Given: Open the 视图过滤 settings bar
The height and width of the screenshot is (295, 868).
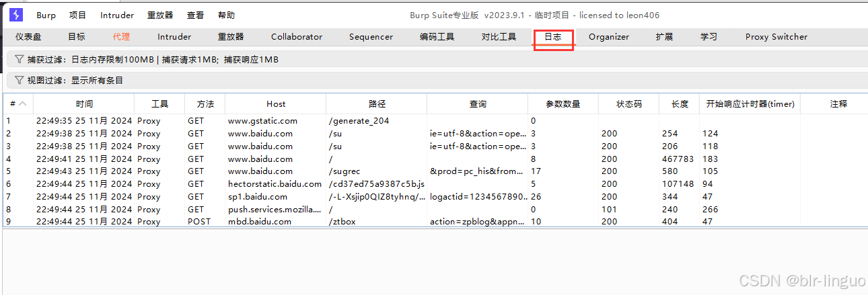Looking at the screenshot, I should point(437,81).
